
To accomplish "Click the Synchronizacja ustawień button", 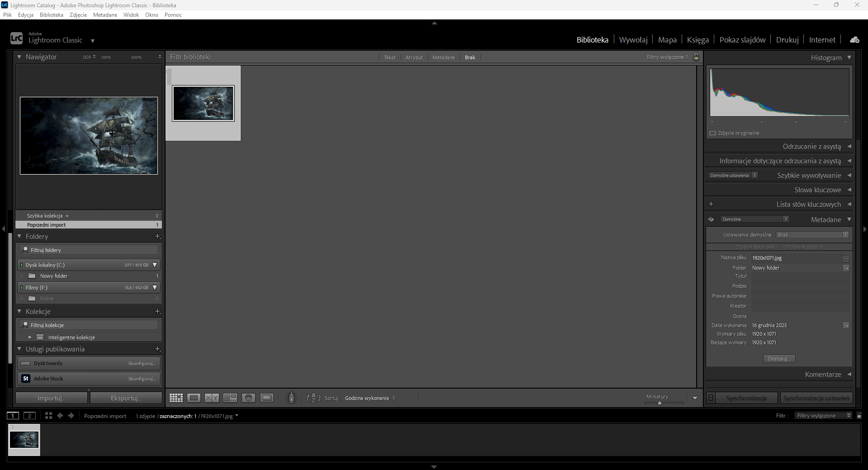I will 816,398.
